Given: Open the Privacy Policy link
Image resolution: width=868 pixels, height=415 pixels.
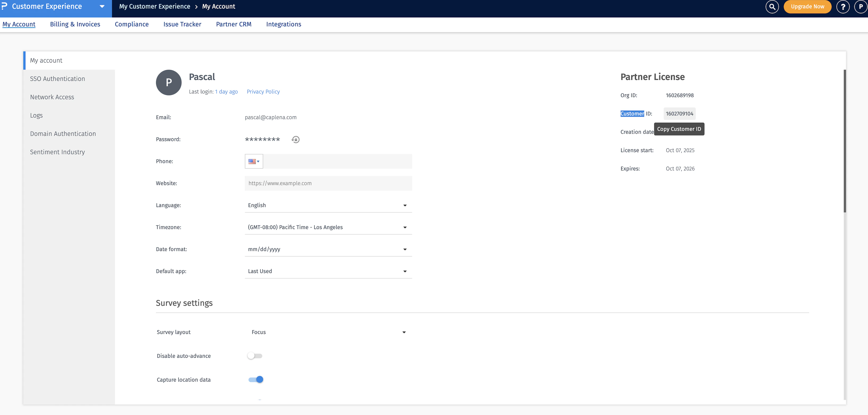Looking at the screenshot, I should click(x=263, y=92).
